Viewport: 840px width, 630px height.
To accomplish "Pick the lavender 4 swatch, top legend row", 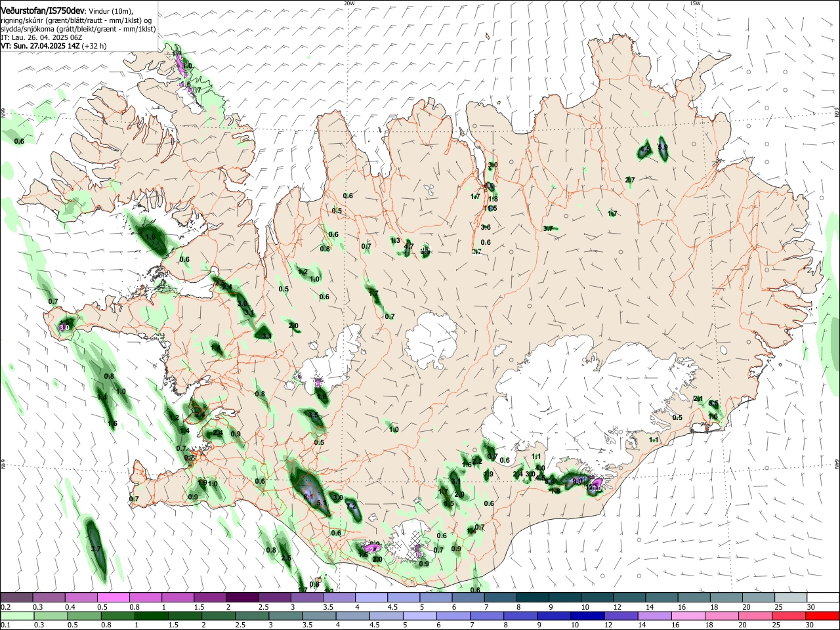I will (371, 597).
